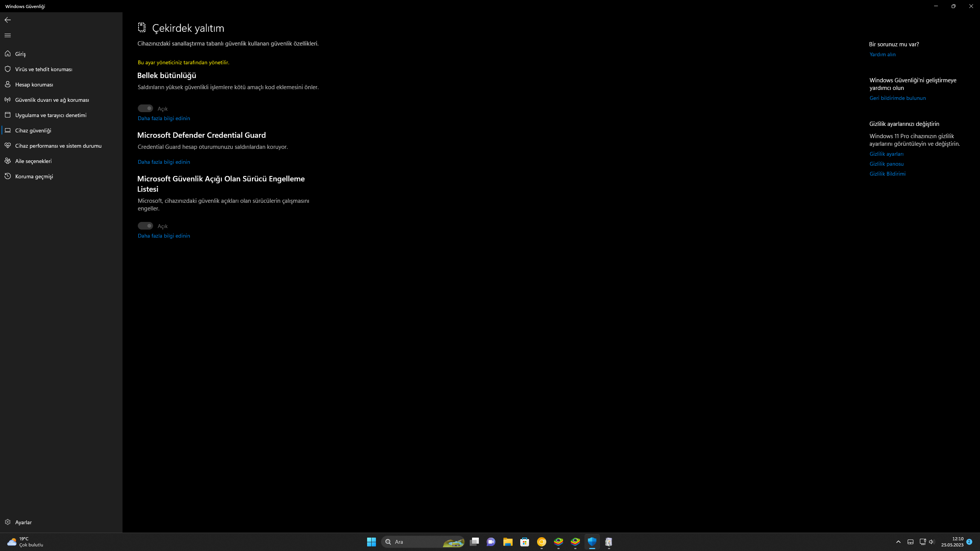Go to Giriş in the sidebar
Viewport: 980px width, 551px height.
tap(61, 54)
